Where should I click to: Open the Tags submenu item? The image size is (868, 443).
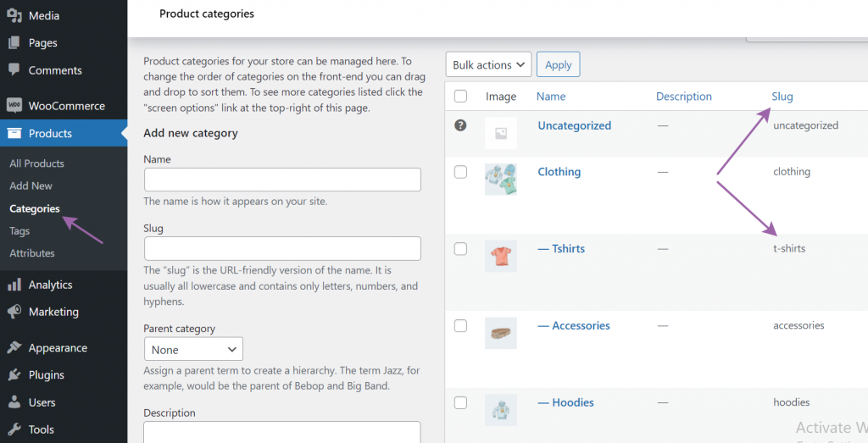pos(19,231)
